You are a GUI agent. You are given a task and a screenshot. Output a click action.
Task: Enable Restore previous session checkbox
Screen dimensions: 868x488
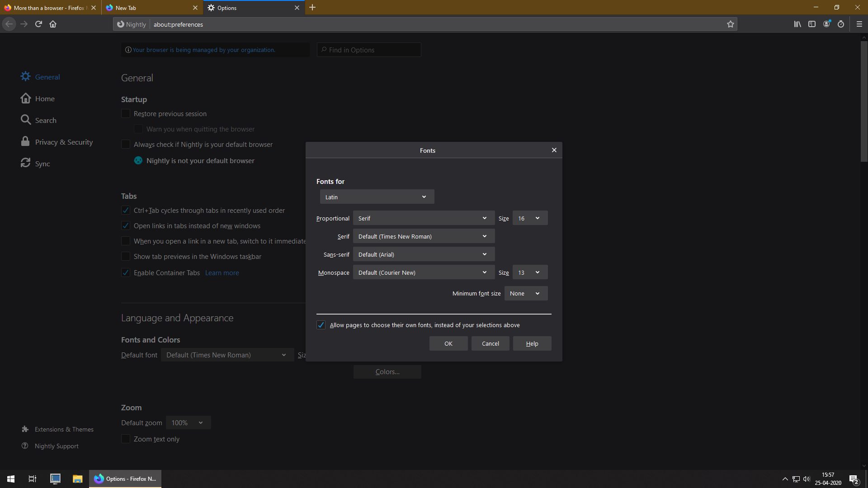(126, 114)
